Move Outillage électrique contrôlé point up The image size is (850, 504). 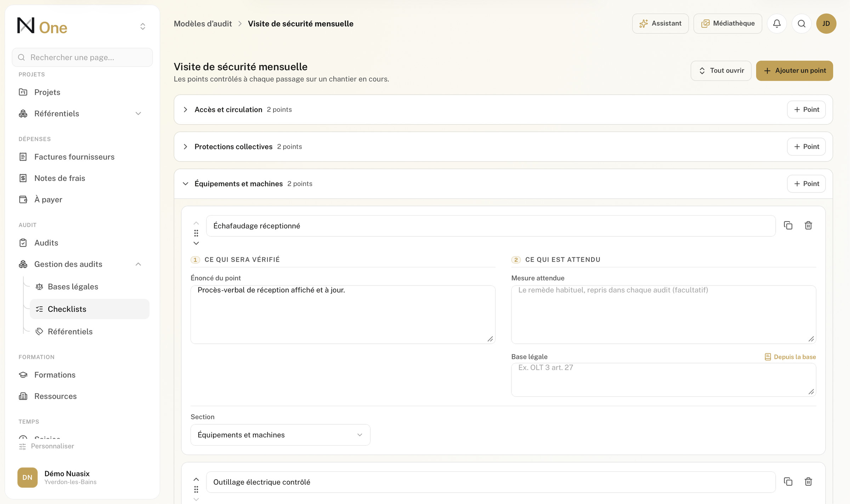[x=196, y=479]
